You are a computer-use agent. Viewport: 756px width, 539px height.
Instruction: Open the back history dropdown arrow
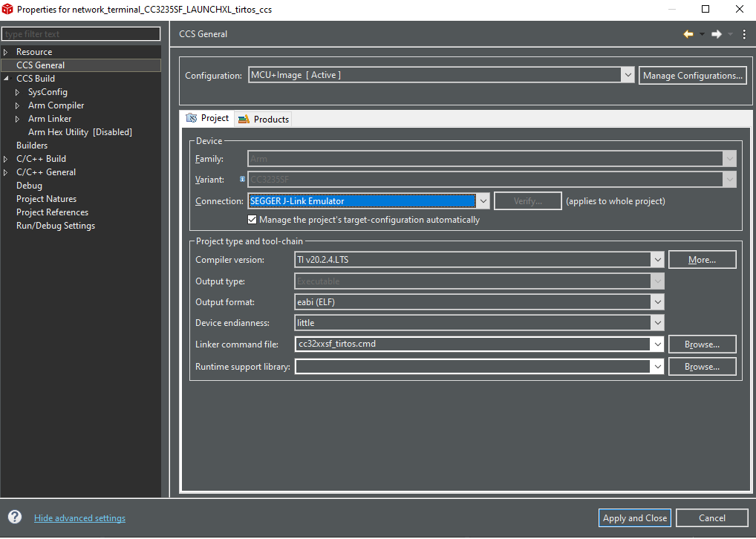702,33
